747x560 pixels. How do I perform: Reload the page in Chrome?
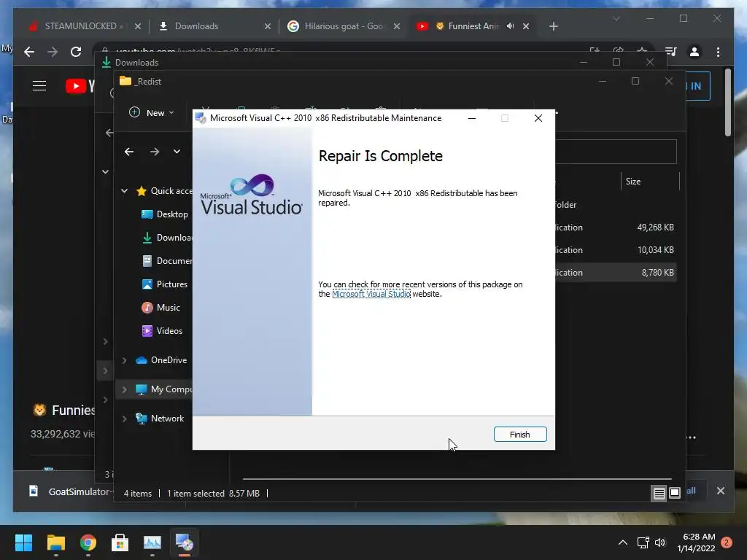tap(76, 52)
